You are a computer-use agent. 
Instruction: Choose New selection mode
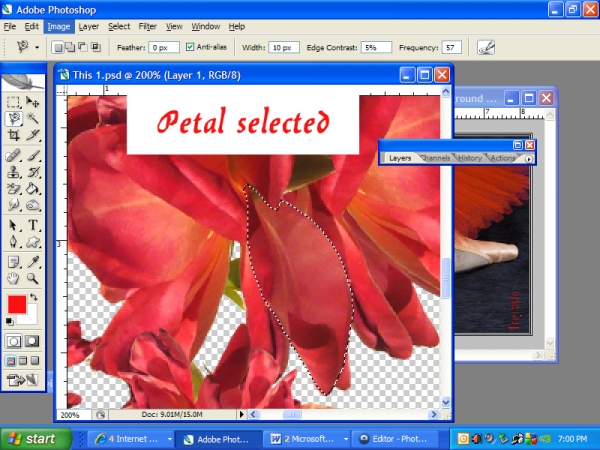pyautogui.click(x=58, y=47)
